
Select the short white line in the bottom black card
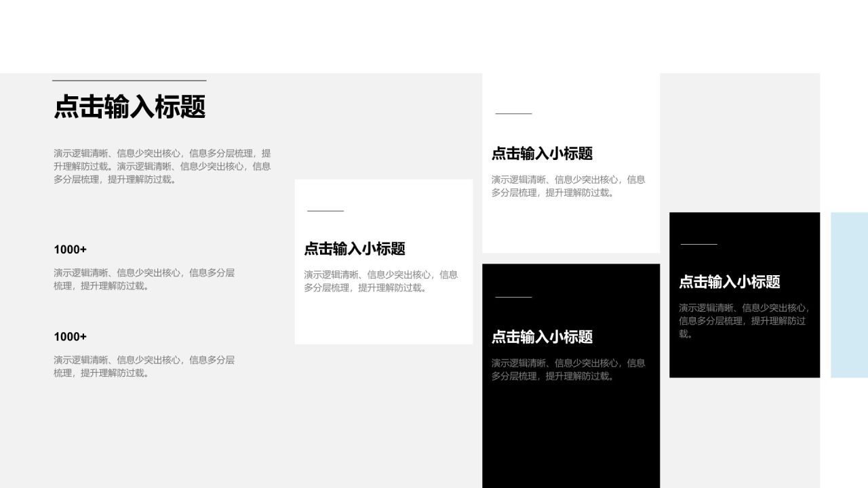[513, 297]
